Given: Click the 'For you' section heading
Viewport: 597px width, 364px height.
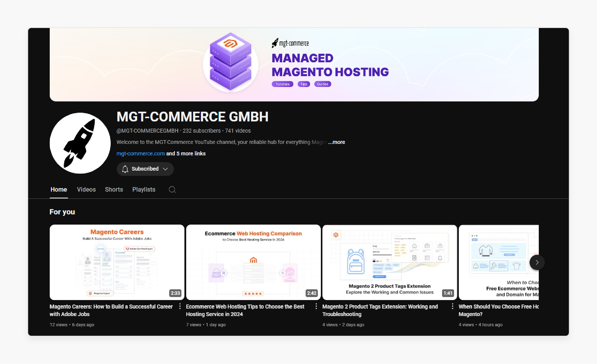Looking at the screenshot, I should point(62,212).
